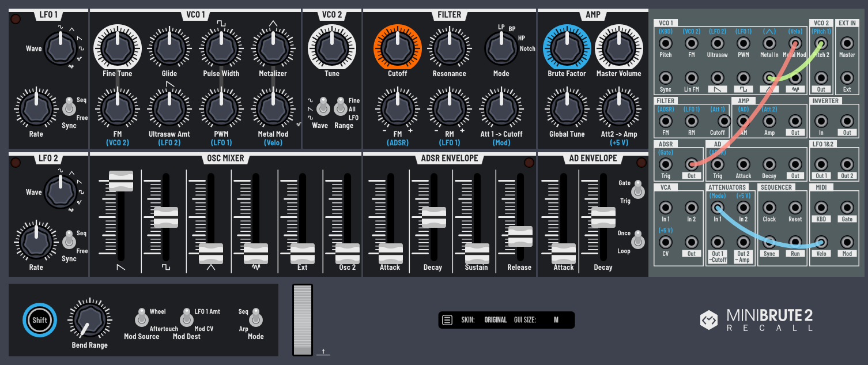This screenshot has width=868, height=365.
Task: Click the Metal In patch jack
Action: 769,43
